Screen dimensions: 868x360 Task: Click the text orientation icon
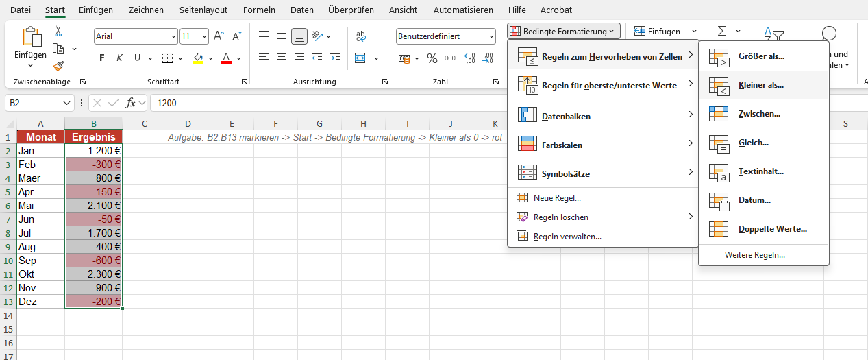[317, 36]
